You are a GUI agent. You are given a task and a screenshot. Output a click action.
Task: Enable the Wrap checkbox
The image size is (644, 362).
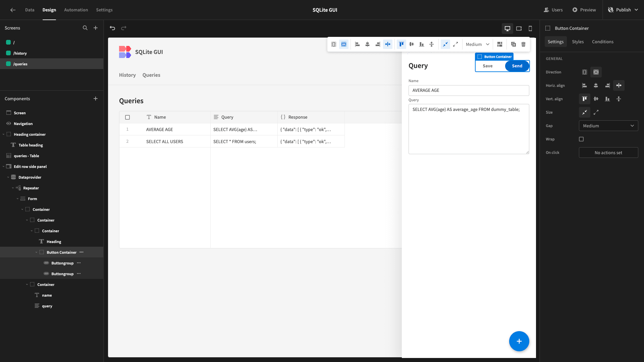point(581,139)
